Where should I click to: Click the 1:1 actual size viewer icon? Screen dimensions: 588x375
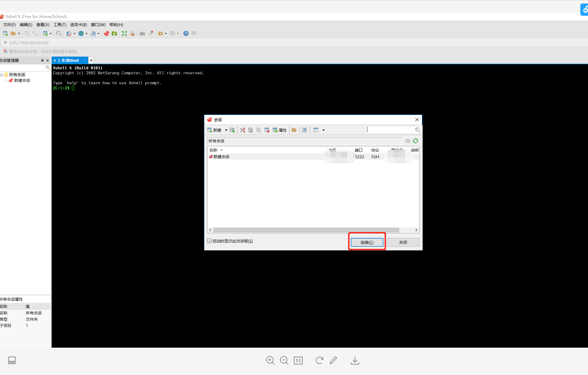(298, 360)
